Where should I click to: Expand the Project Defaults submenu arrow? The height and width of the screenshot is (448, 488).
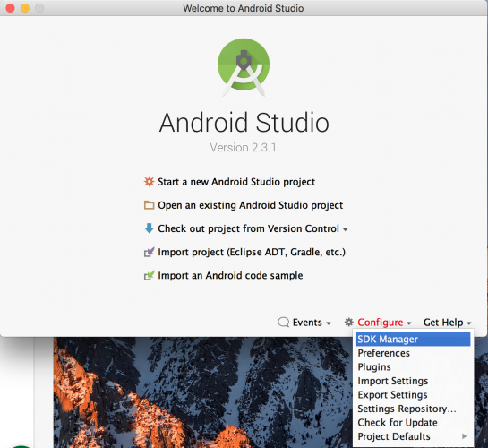[464, 436]
